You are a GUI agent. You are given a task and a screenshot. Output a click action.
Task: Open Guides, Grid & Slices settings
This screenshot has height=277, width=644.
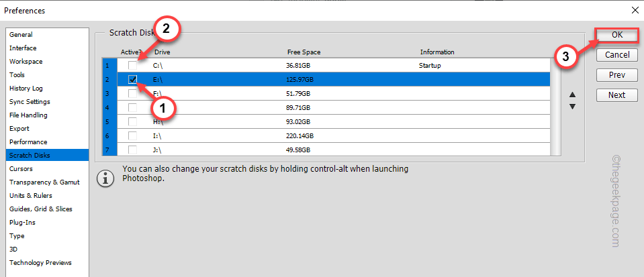pyautogui.click(x=40, y=209)
